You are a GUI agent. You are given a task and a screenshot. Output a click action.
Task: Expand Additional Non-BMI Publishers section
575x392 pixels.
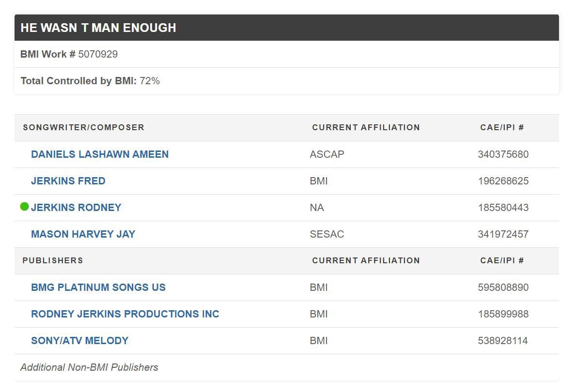pos(89,367)
